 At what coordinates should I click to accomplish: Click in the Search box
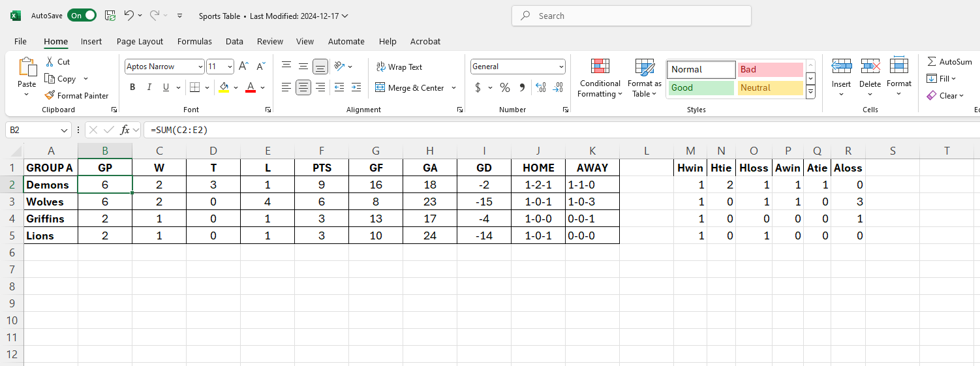click(631, 16)
